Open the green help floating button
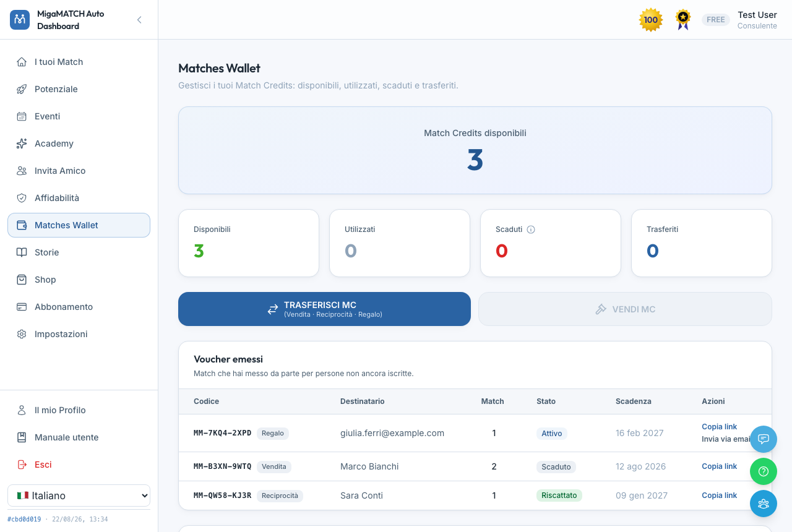792x532 pixels. click(x=764, y=471)
